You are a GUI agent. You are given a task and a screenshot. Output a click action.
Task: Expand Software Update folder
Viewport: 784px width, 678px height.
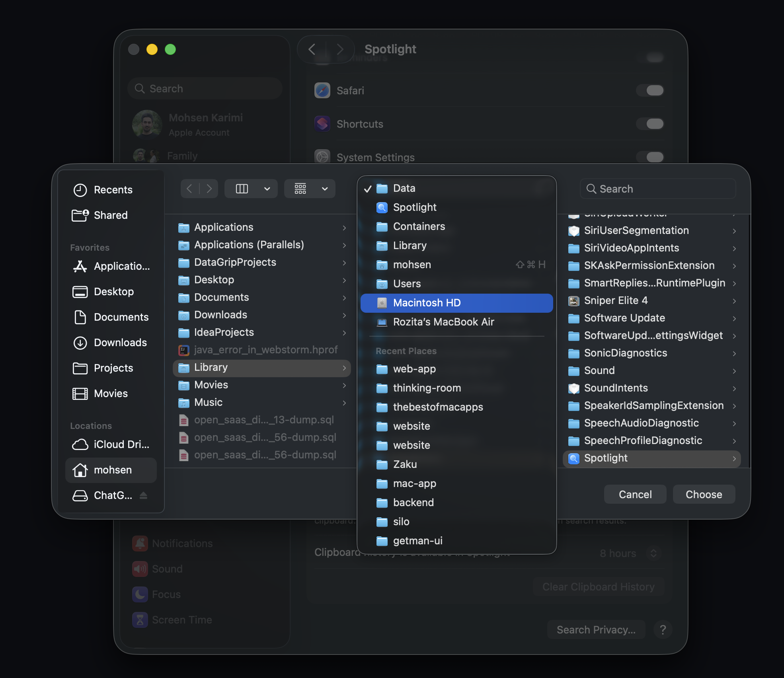734,318
